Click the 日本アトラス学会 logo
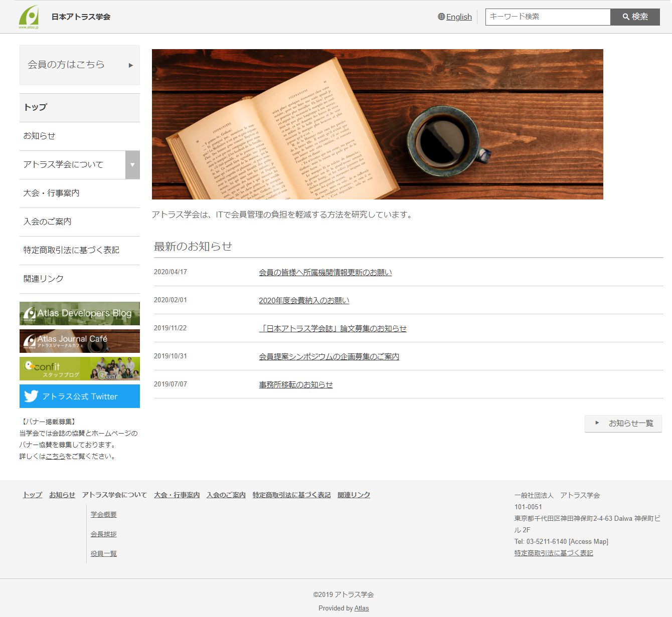The height and width of the screenshot is (617, 672). (65, 16)
